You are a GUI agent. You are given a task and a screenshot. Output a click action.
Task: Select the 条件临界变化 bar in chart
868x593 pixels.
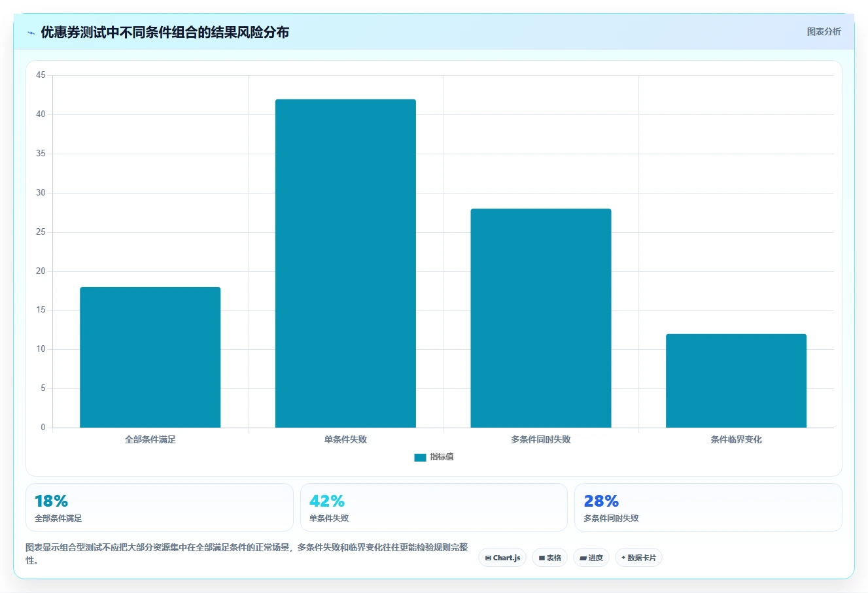coord(736,381)
